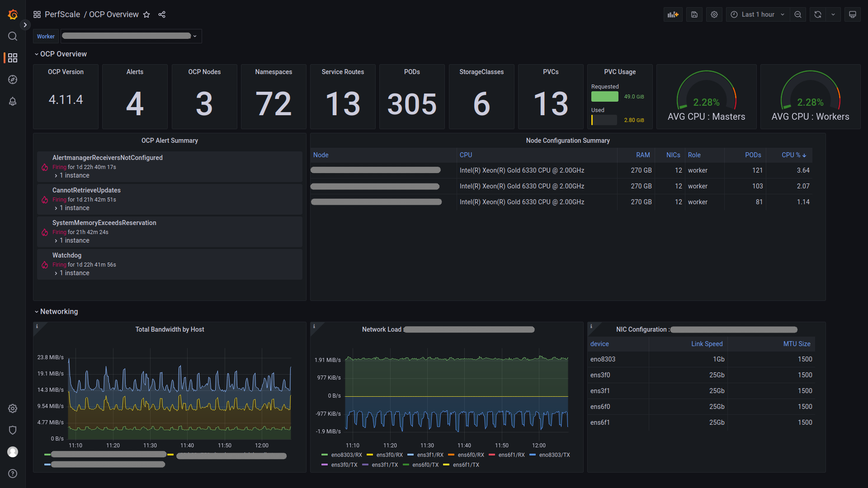Refresh the dashboard with the refresh icon
Viewport: 868px width, 488px height.
(818, 14)
